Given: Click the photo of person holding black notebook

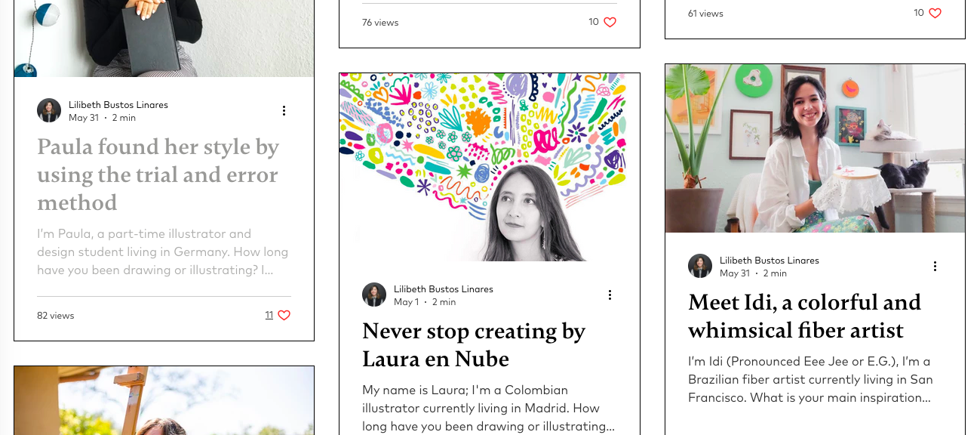Looking at the screenshot, I should tap(164, 39).
